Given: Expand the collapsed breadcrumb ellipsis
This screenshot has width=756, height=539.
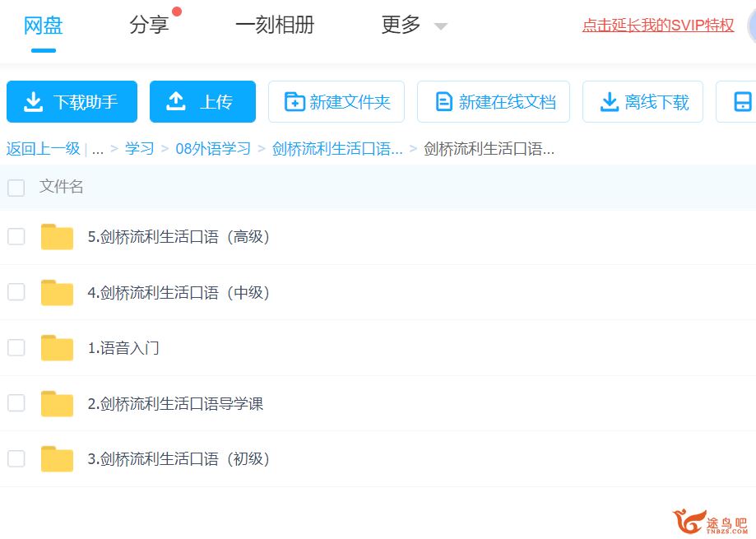Looking at the screenshot, I should click(x=98, y=149).
